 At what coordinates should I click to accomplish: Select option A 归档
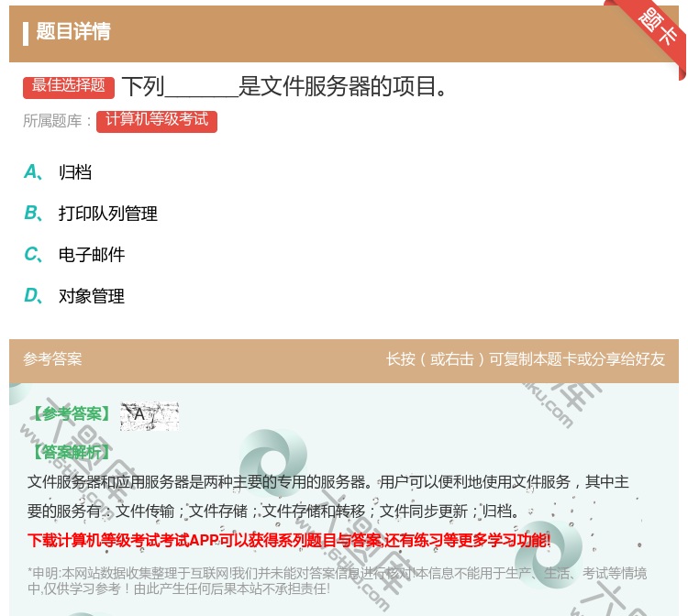[58, 171]
